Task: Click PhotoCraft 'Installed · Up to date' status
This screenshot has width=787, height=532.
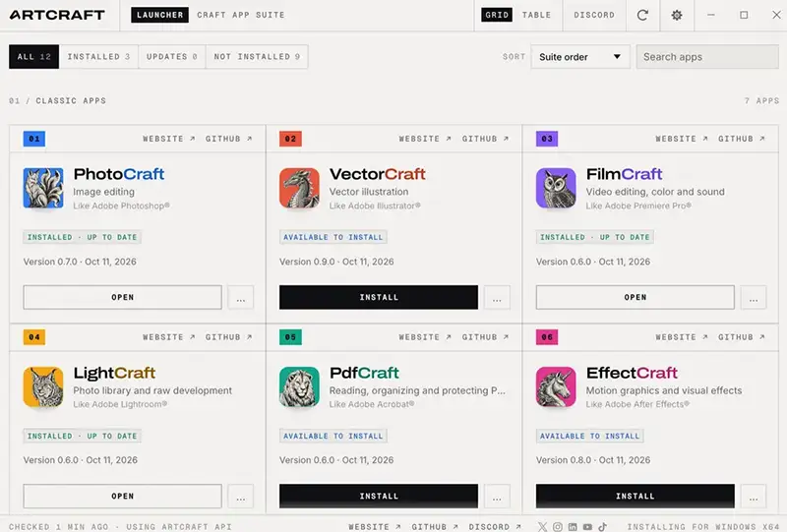Action: [x=82, y=237]
